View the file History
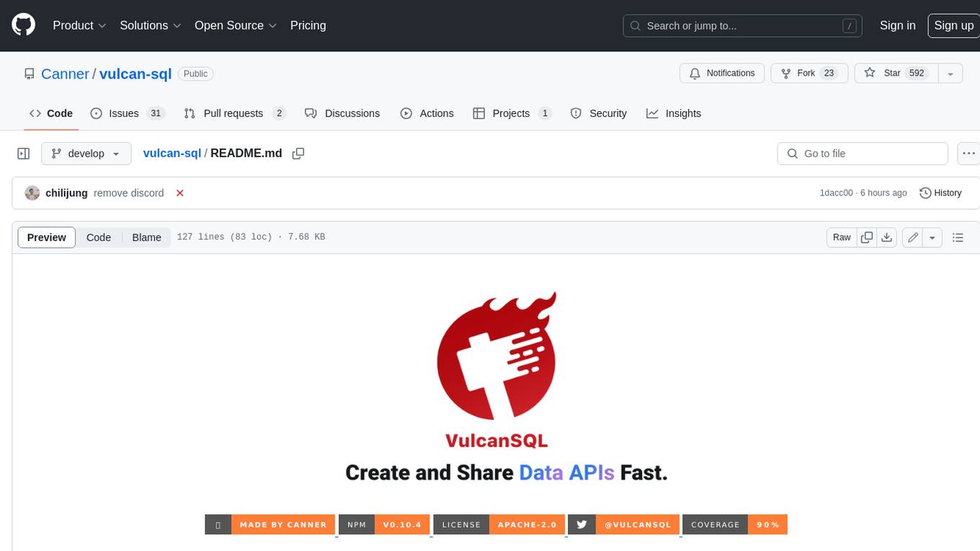980x551 pixels. coord(940,193)
